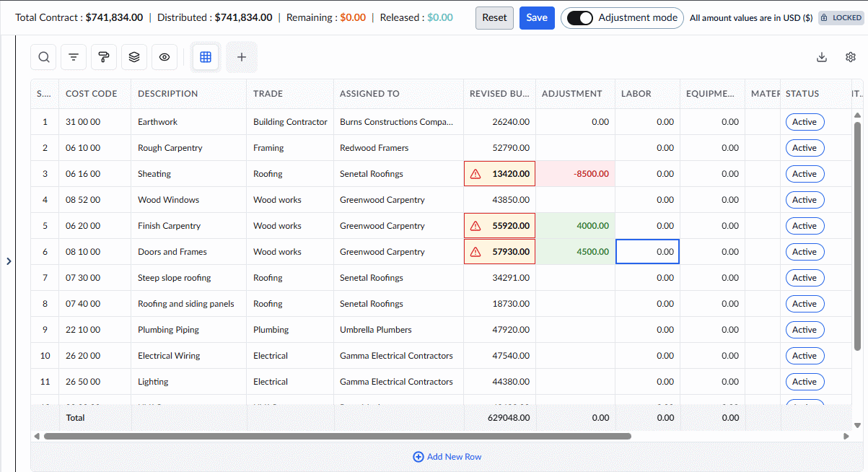Click warning icon on Doors and Frames row

[475, 252]
